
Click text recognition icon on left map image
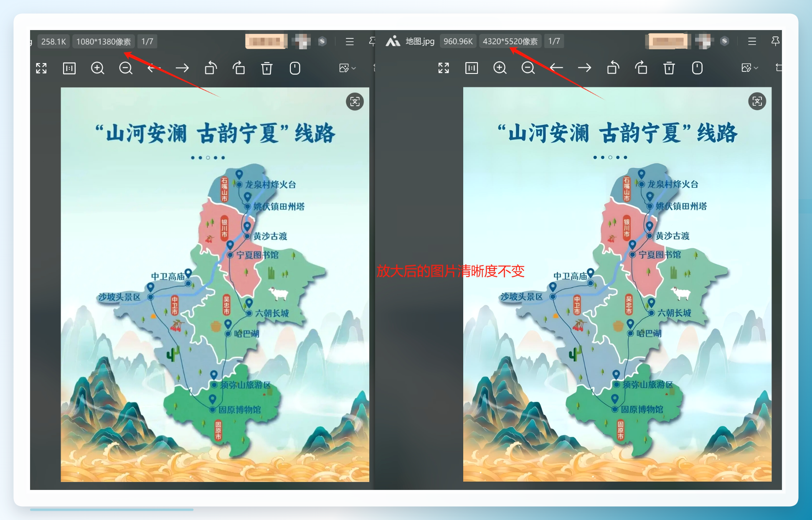(x=355, y=101)
